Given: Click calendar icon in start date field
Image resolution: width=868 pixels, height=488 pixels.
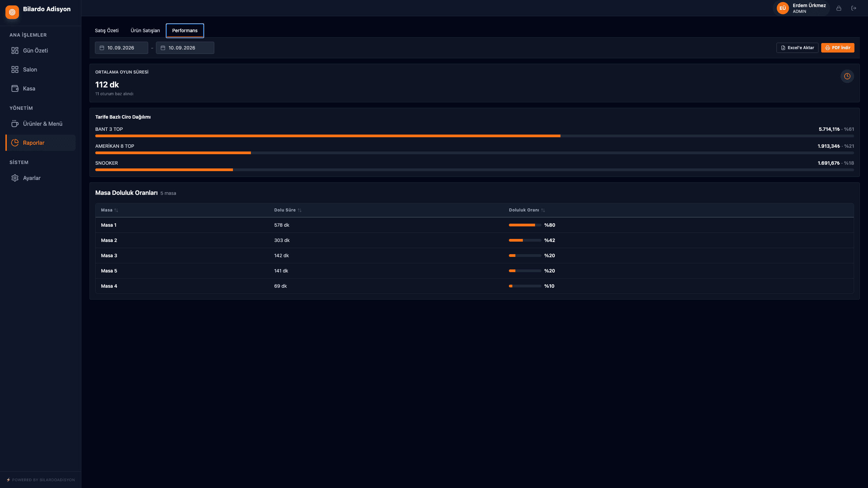Looking at the screenshot, I should [x=102, y=48].
